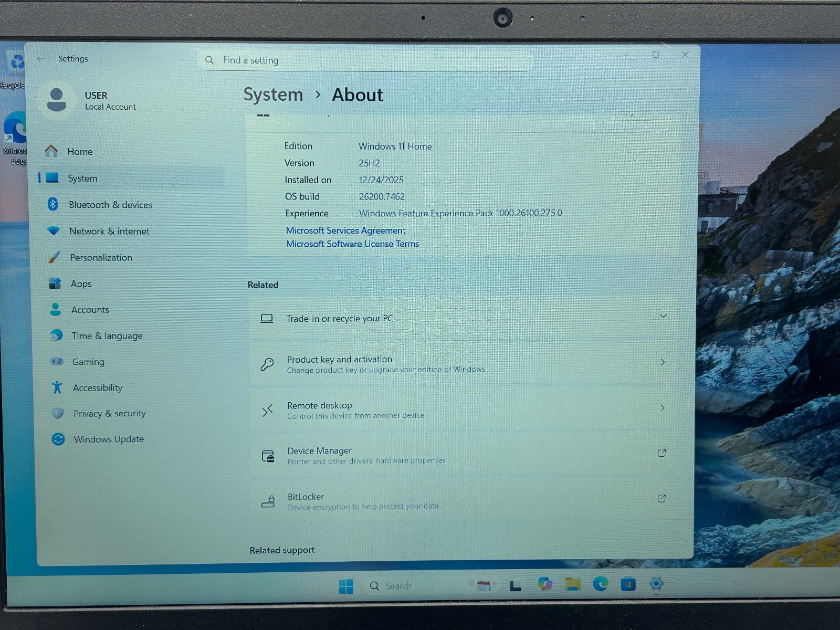Click the Accounts person icon
The image size is (840, 630).
pyautogui.click(x=56, y=309)
